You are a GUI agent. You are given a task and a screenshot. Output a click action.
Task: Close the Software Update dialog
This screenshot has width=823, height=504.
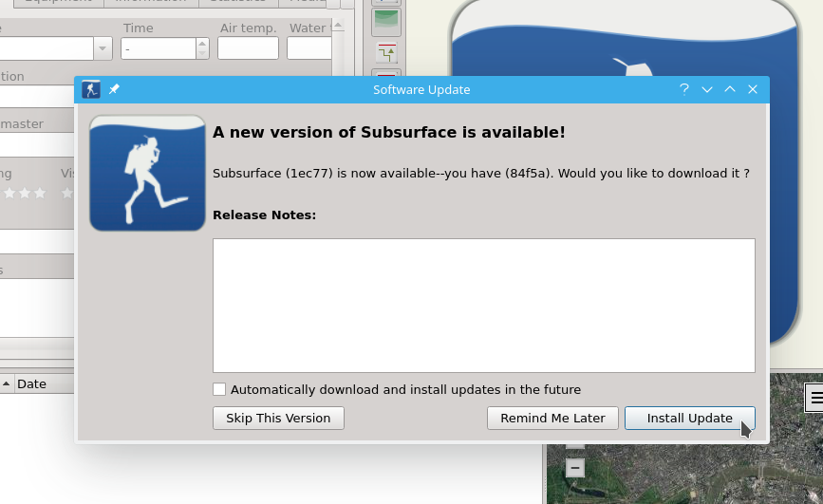753,89
